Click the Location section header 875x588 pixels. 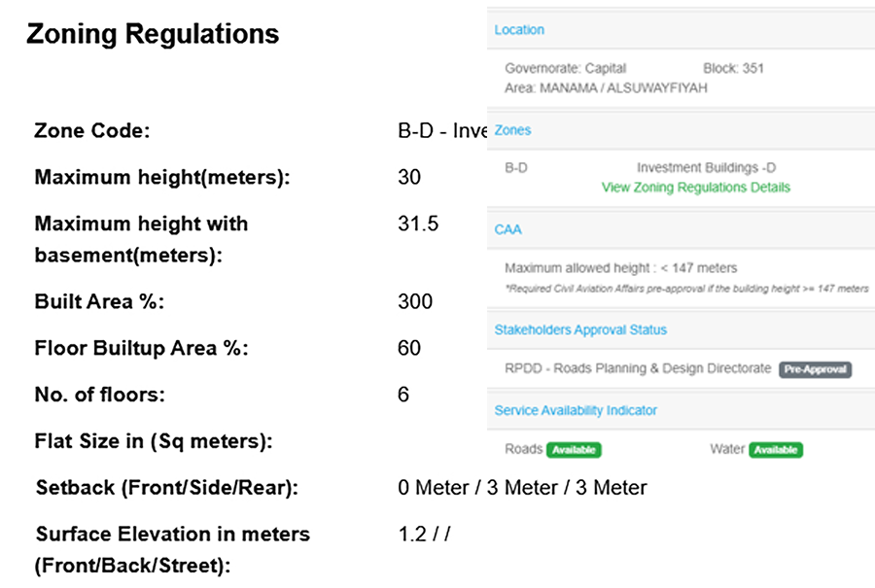[x=519, y=30]
